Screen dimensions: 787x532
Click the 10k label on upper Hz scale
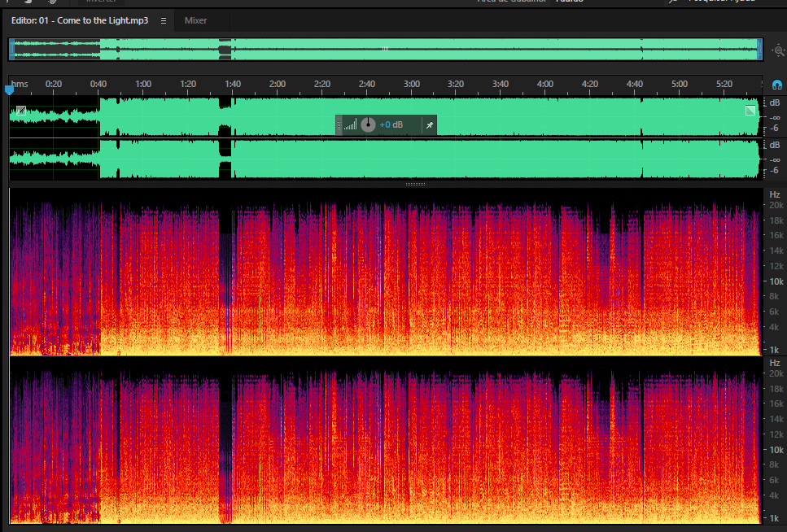click(776, 281)
